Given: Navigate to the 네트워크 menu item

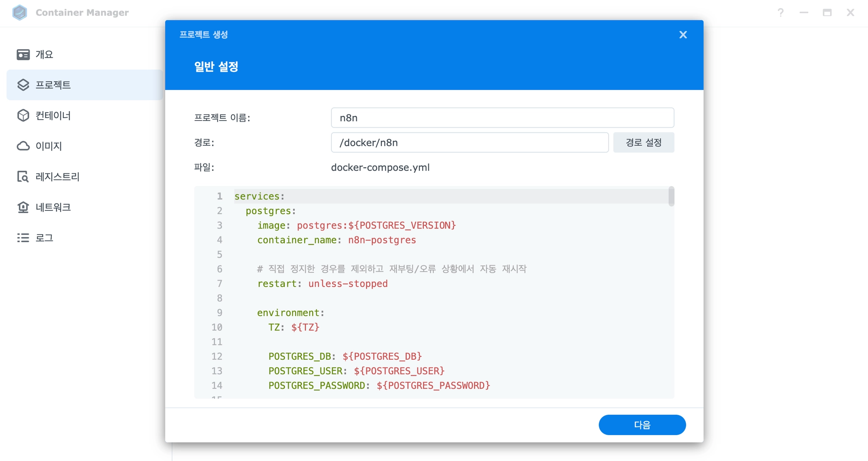Looking at the screenshot, I should (85, 207).
